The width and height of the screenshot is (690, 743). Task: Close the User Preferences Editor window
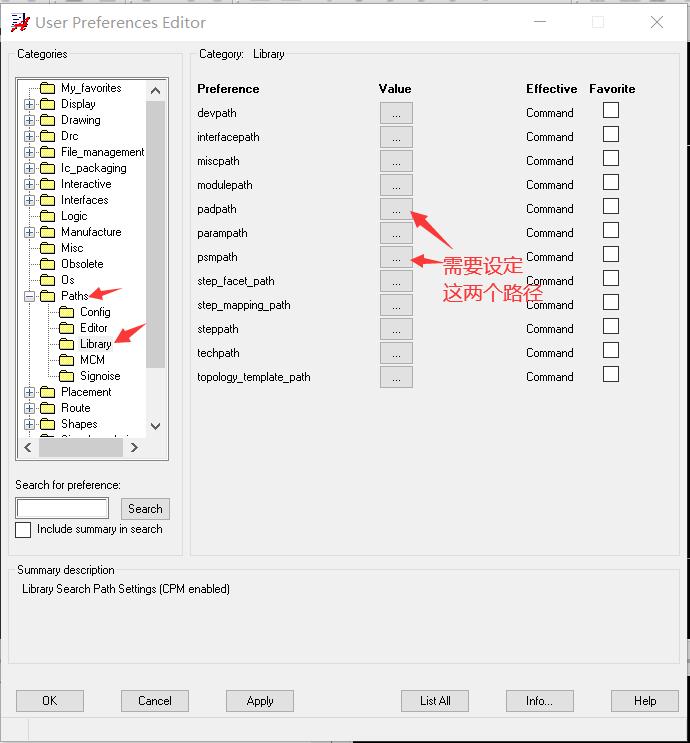tap(657, 22)
